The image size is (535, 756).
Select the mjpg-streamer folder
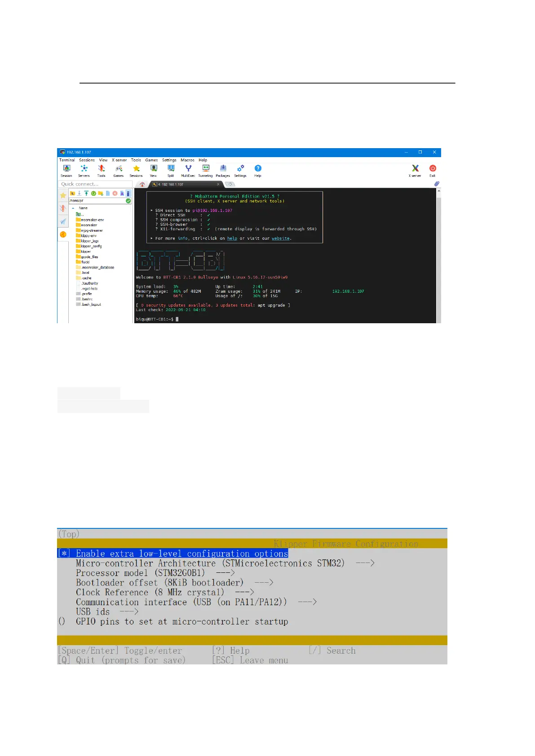coord(89,230)
